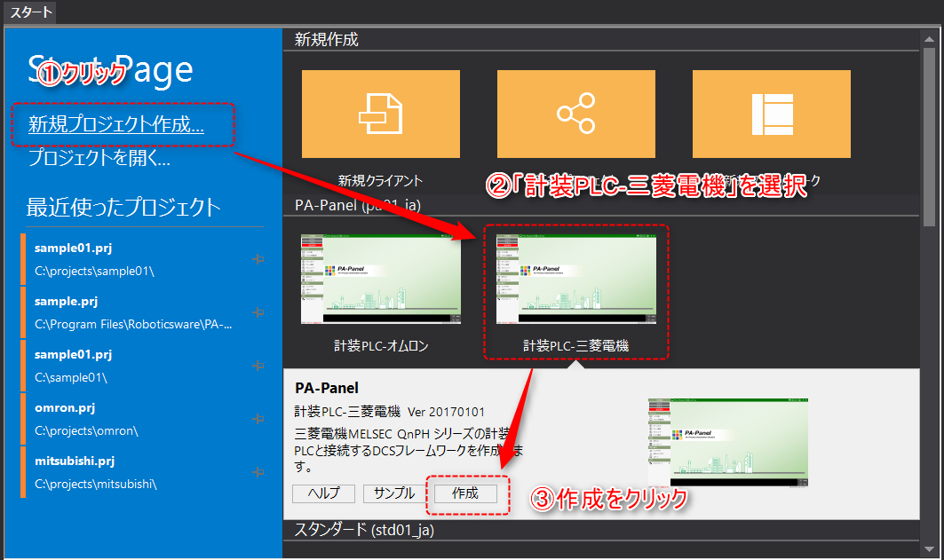Click the description starting 三菱電機MELSEC QnPH
The width and height of the screenshot is (944, 560).
(x=409, y=450)
